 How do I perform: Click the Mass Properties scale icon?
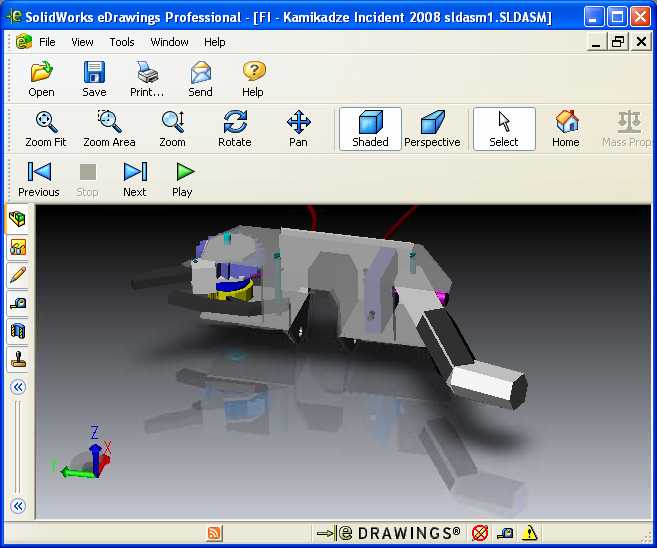click(x=627, y=129)
